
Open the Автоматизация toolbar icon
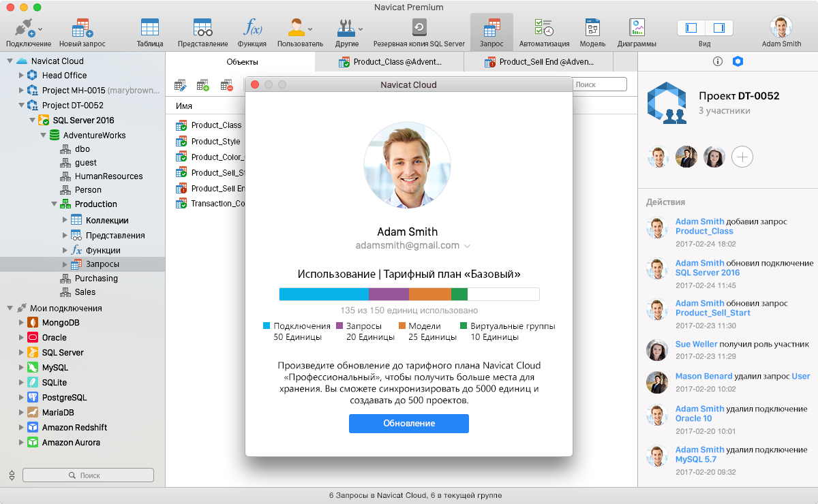[x=544, y=28]
